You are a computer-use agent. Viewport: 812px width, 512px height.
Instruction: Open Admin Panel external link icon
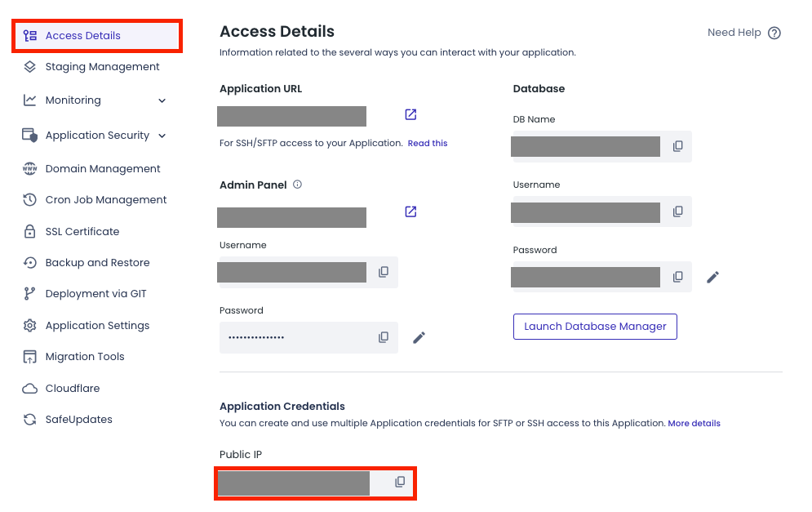click(x=410, y=211)
